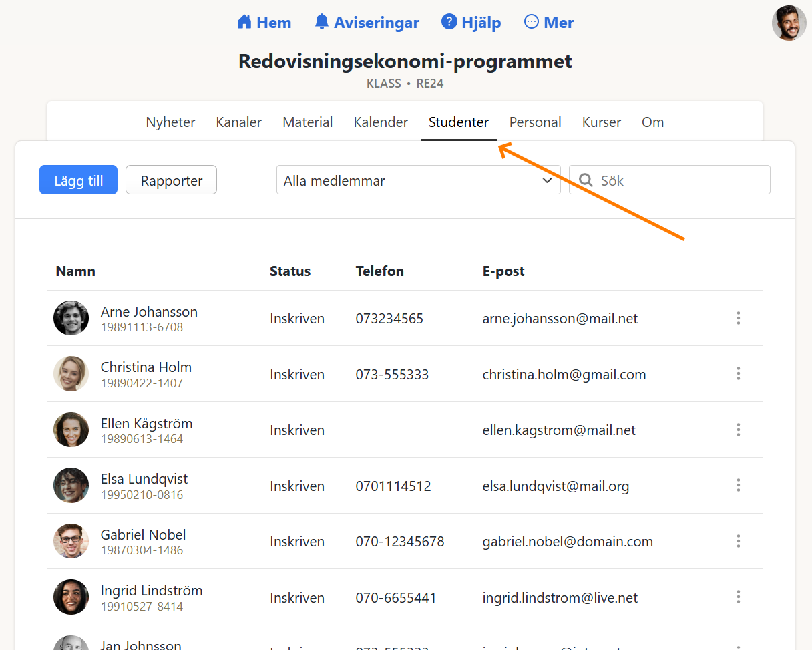This screenshot has height=650, width=812.
Task: Open three-dot menu for Arne Johansson
Action: [x=738, y=319]
